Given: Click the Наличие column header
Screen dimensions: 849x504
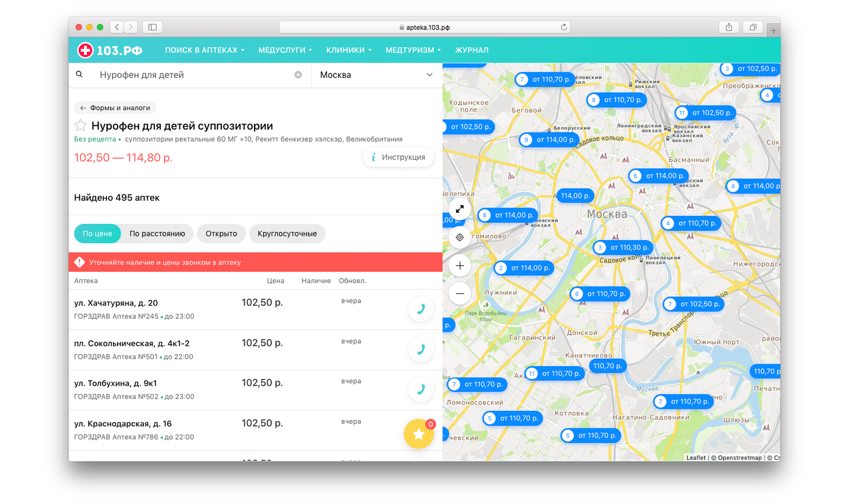Looking at the screenshot, I should coord(316,281).
